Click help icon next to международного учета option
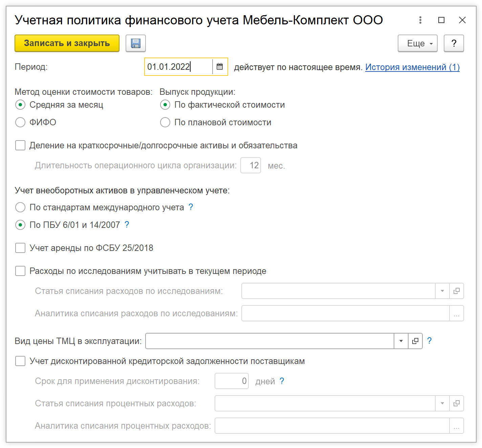This screenshot has width=482, height=448. coord(191,207)
